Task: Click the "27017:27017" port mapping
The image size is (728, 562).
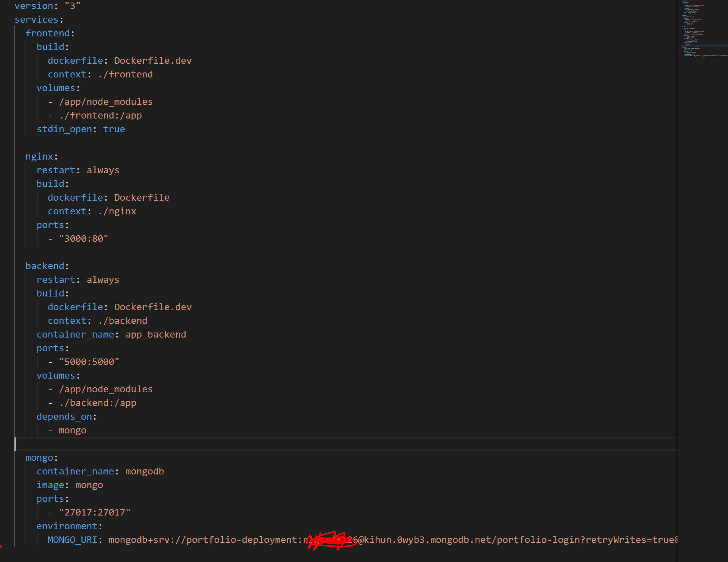Action: [x=94, y=512]
